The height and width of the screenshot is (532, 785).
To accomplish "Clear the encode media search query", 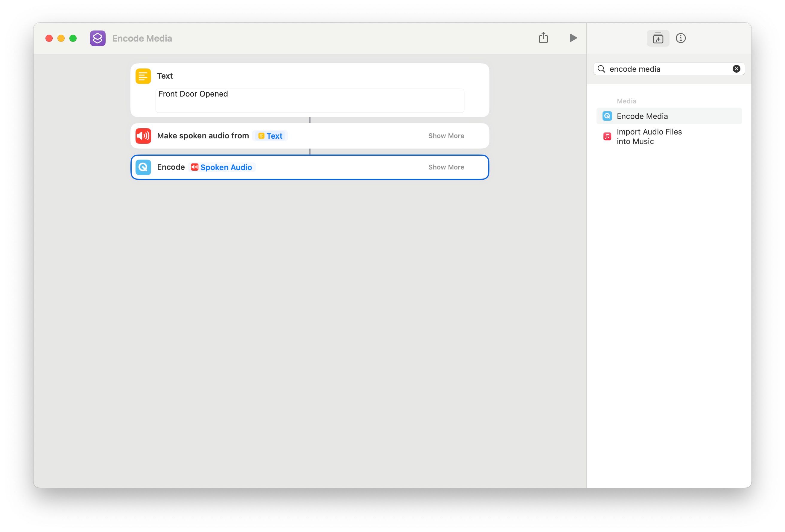I will coord(736,68).
